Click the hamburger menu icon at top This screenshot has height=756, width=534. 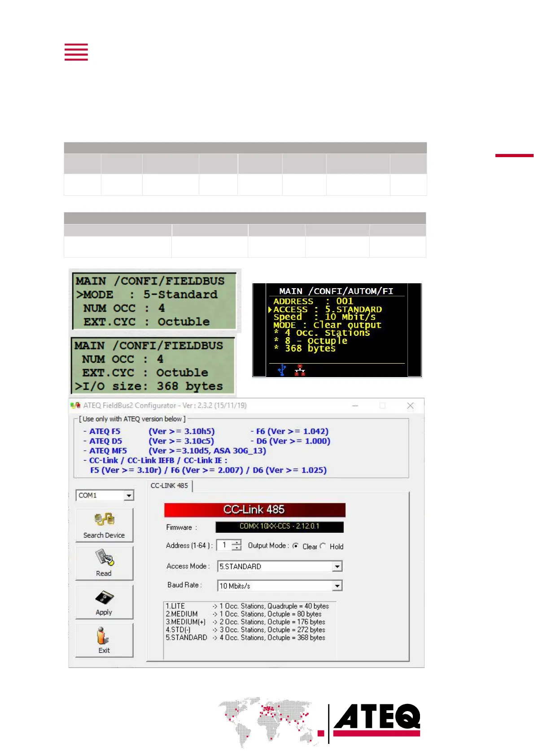tap(76, 52)
